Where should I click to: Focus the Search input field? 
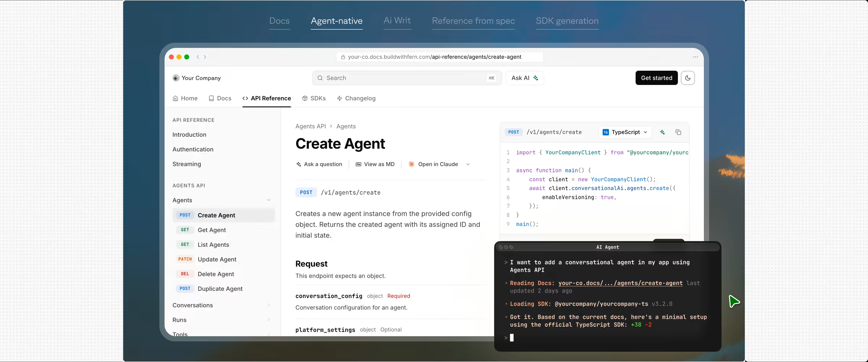(407, 78)
